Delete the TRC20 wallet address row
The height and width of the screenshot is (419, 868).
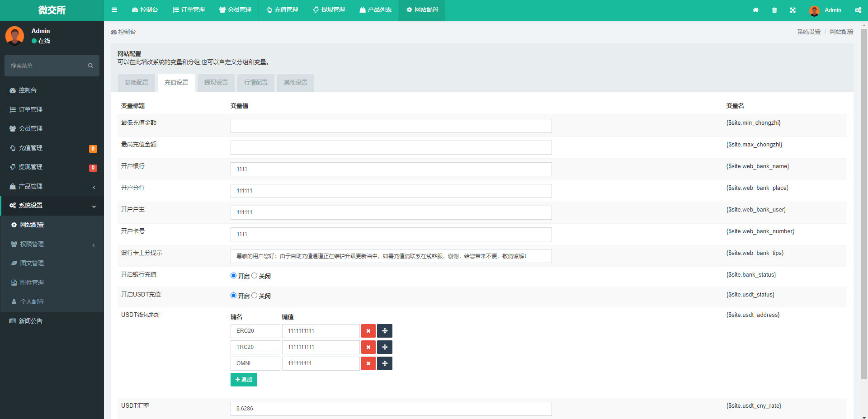368,347
